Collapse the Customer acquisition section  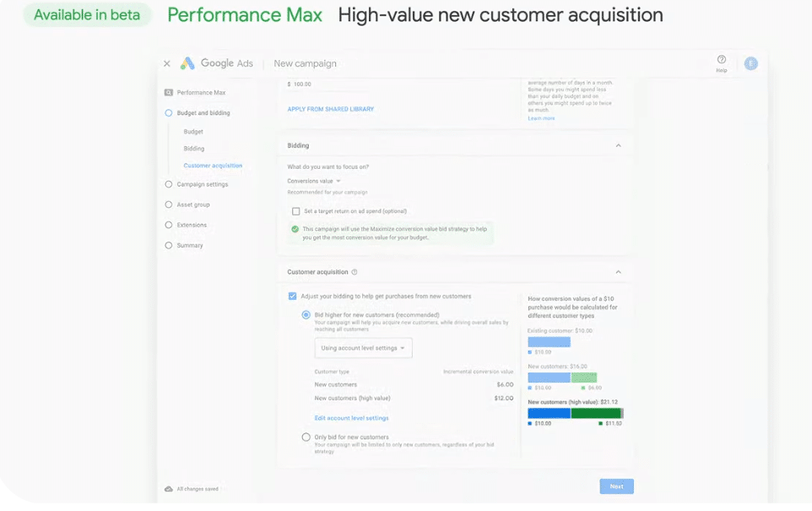coord(619,272)
